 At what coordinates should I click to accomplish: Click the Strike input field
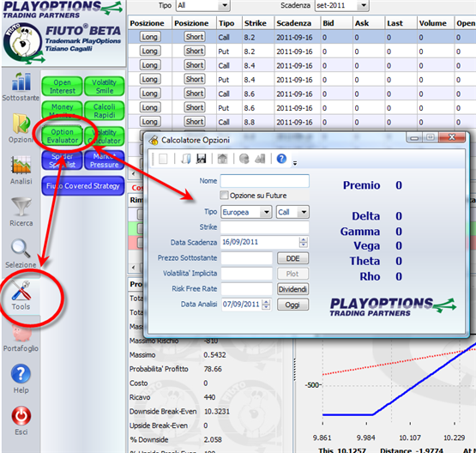pyautogui.click(x=264, y=227)
